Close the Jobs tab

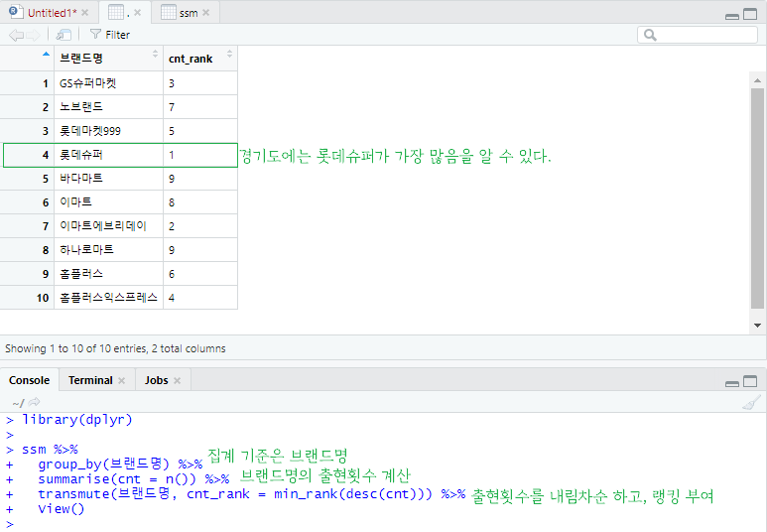pos(177,380)
